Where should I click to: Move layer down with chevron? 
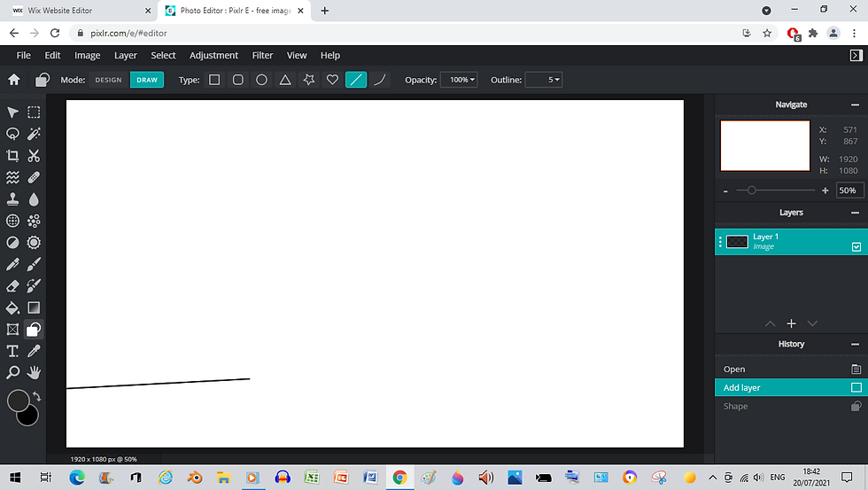[812, 324]
